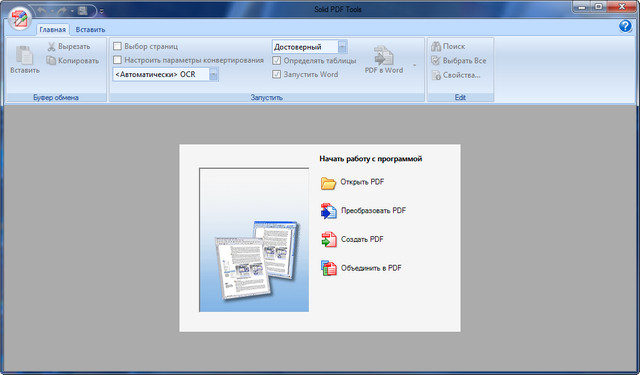
Task: Open the Solid PDF Tools application menu orb
Action: tap(20, 19)
